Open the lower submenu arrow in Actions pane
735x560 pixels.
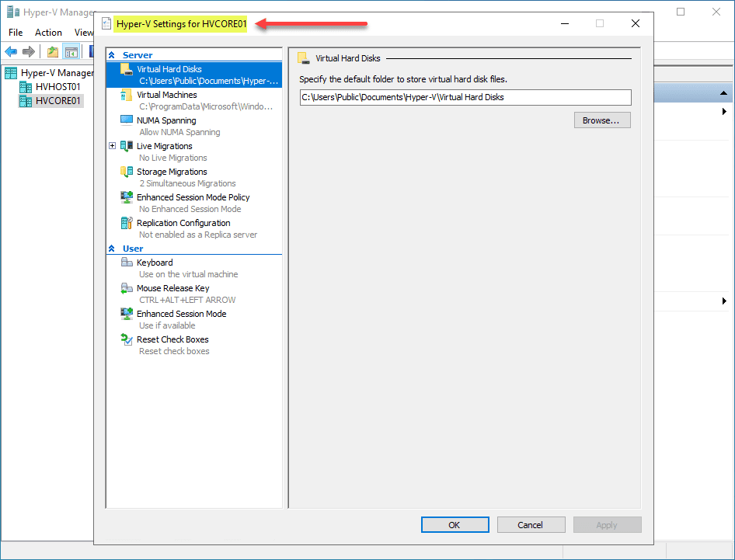(724, 301)
